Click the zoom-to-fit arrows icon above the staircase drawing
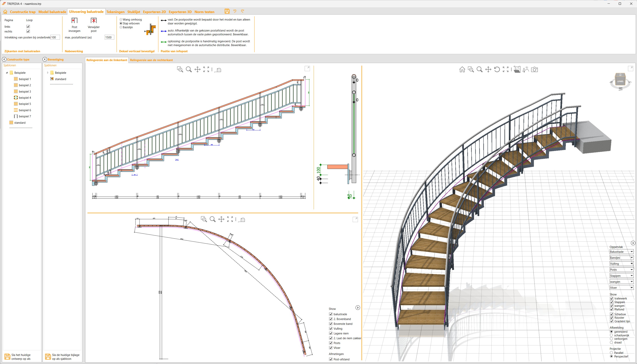Screen dimensions: 637x364 tap(206, 70)
